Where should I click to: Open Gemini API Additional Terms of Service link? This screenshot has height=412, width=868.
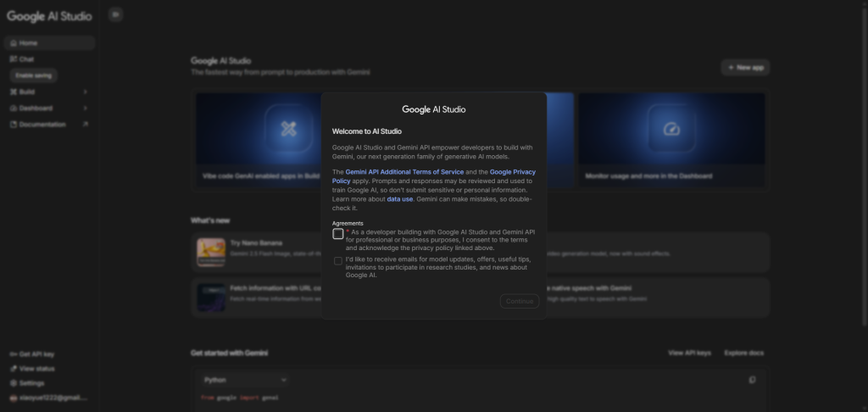[404, 172]
